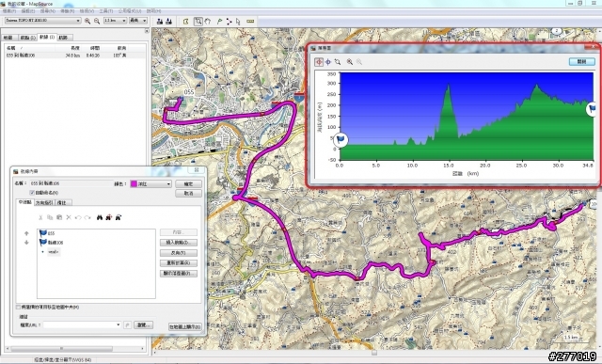Screen dimensions: 602x364
Task: Click the zoom in magnifier in main toolbar
Action: pos(87,21)
